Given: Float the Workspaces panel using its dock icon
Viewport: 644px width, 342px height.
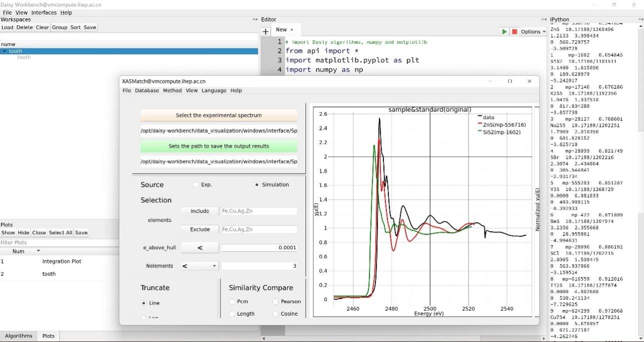Looking at the screenshot, I should 255,19.
